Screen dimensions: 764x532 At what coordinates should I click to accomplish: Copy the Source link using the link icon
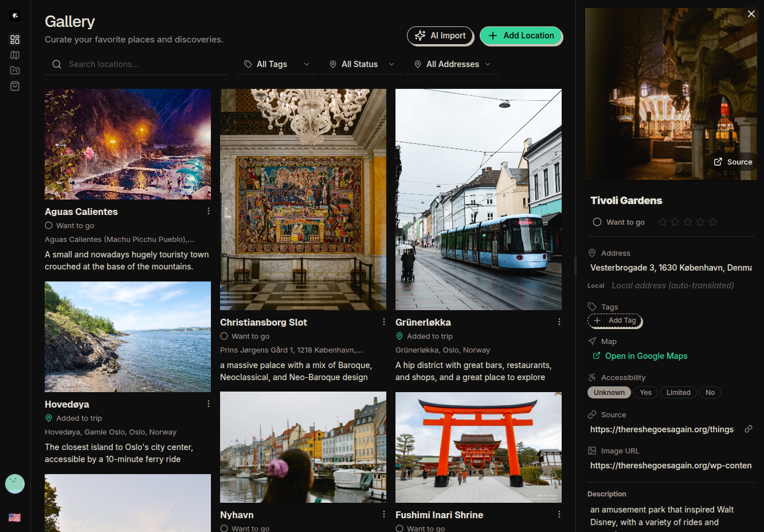pos(749,429)
